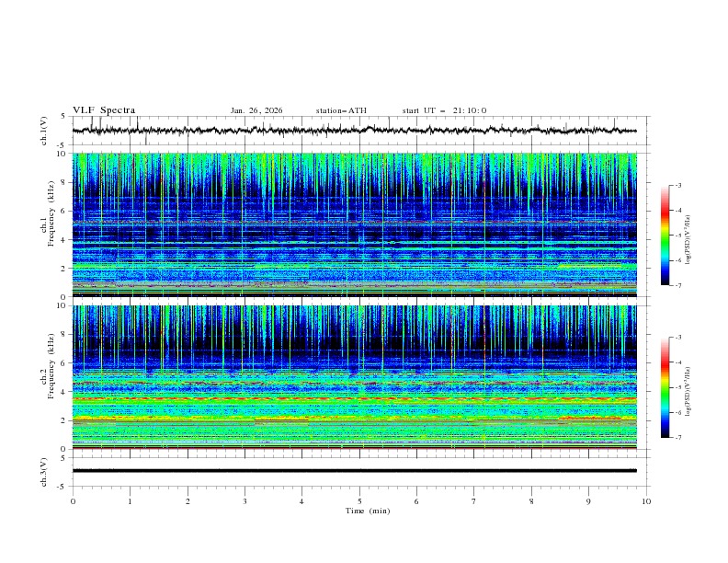Click the time axis tick label "10"

(x=646, y=501)
